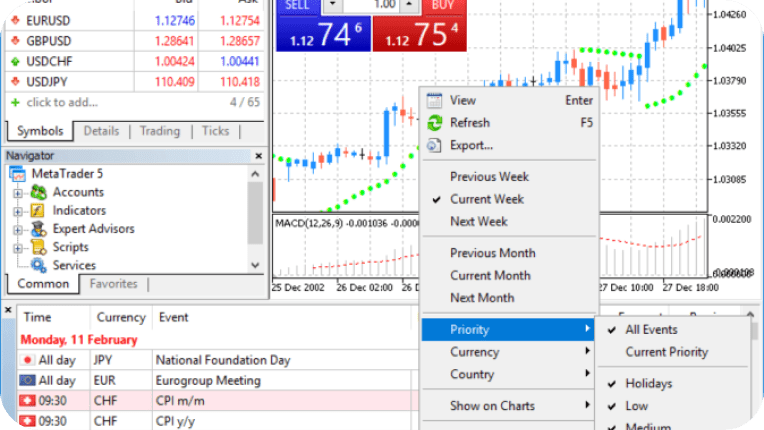
Task: Toggle Low priority filter
Action: 672,406
